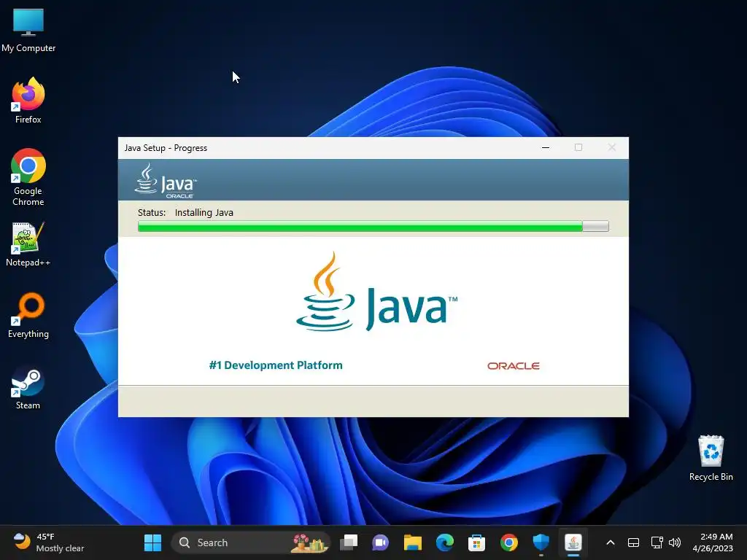This screenshot has width=747, height=560.
Task: Click the 'Java Setup - Progress' title text
Action: click(x=166, y=148)
